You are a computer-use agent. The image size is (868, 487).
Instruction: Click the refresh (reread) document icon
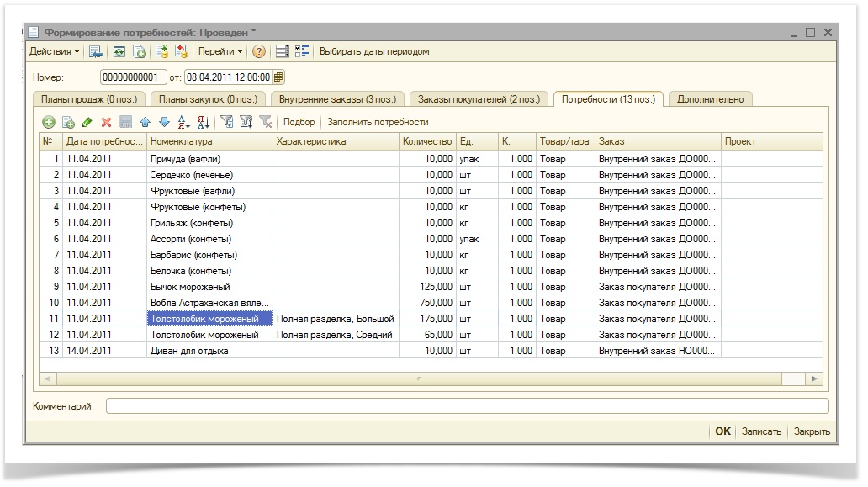pos(119,52)
